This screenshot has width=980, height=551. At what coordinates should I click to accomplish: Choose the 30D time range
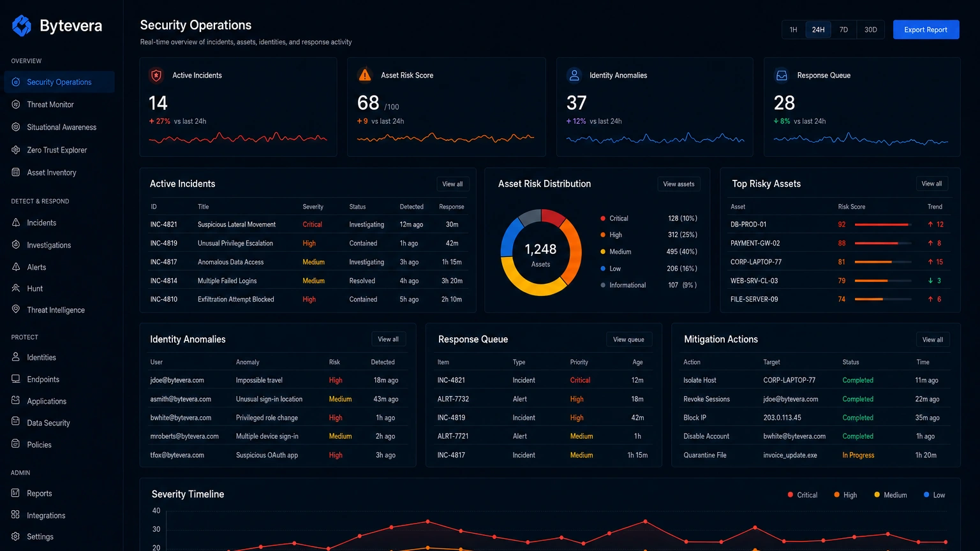(x=870, y=30)
